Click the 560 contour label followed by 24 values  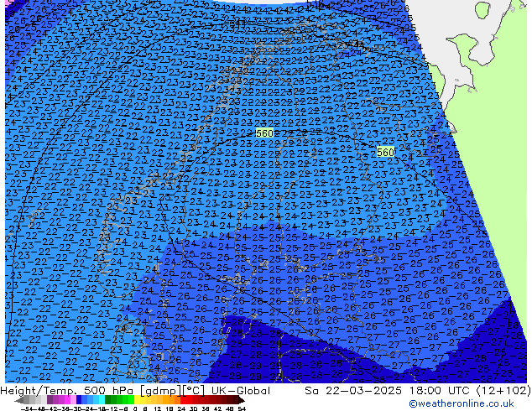[x=385, y=153]
